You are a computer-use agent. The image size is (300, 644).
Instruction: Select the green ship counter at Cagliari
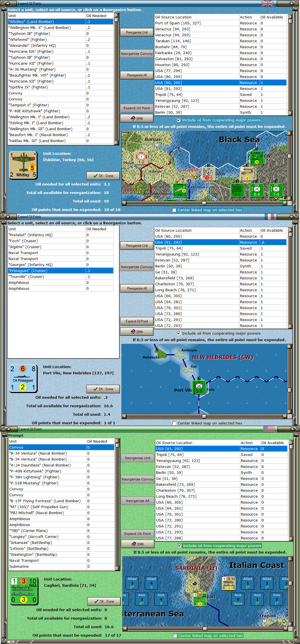pyautogui.click(x=200, y=599)
